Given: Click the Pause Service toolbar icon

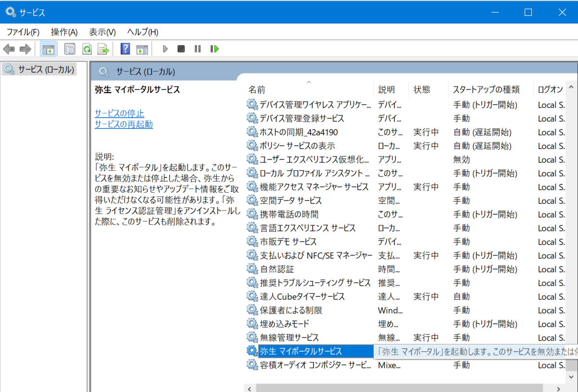Looking at the screenshot, I should click(x=197, y=49).
